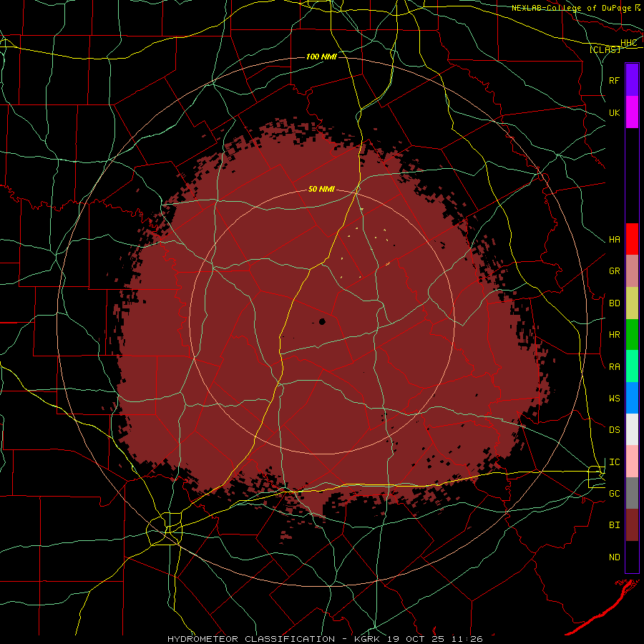Click the DS legend label

615,430
